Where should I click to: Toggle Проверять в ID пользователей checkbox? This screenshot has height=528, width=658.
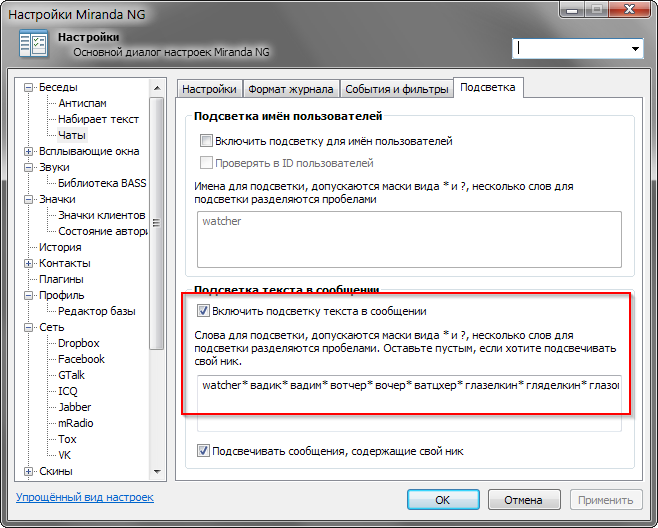tap(206, 163)
